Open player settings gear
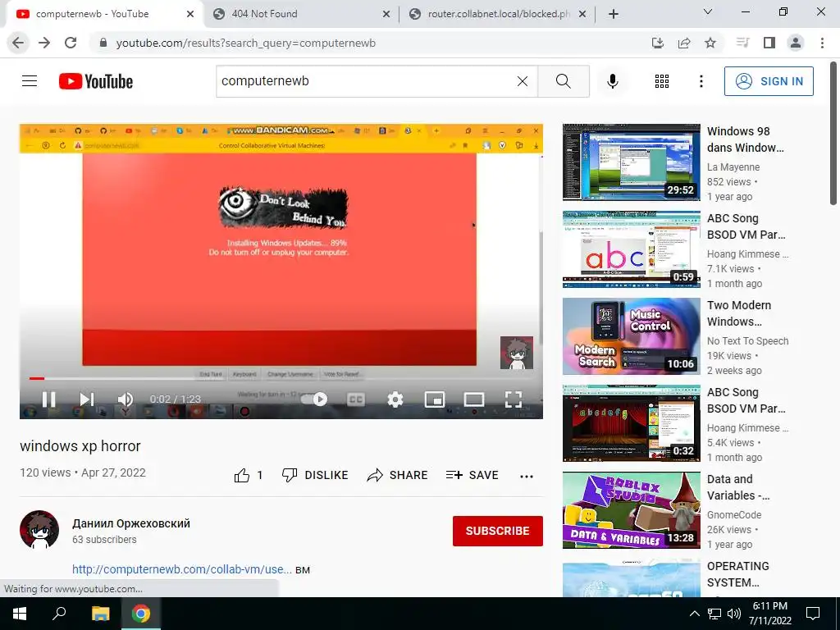Image resolution: width=840 pixels, height=630 pixels. click(395, 399)
